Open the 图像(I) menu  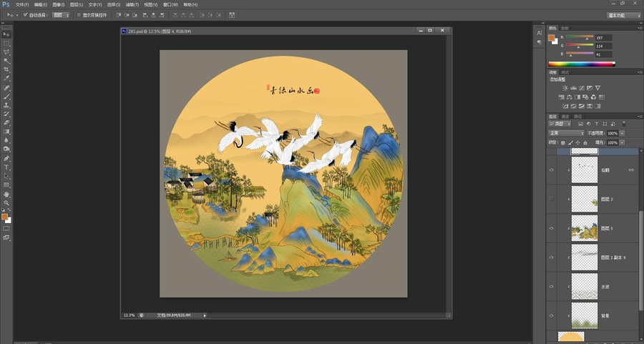[59, 4]
